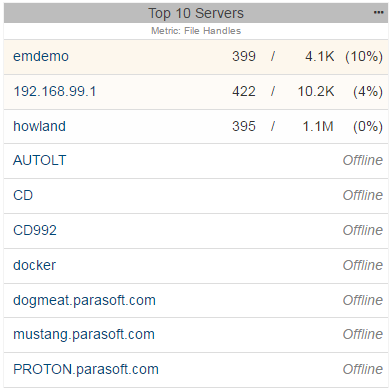Screen dimensions: 392x392
Task: Click the Top 10 Servers title bar
Action: (x=196, y=13)
